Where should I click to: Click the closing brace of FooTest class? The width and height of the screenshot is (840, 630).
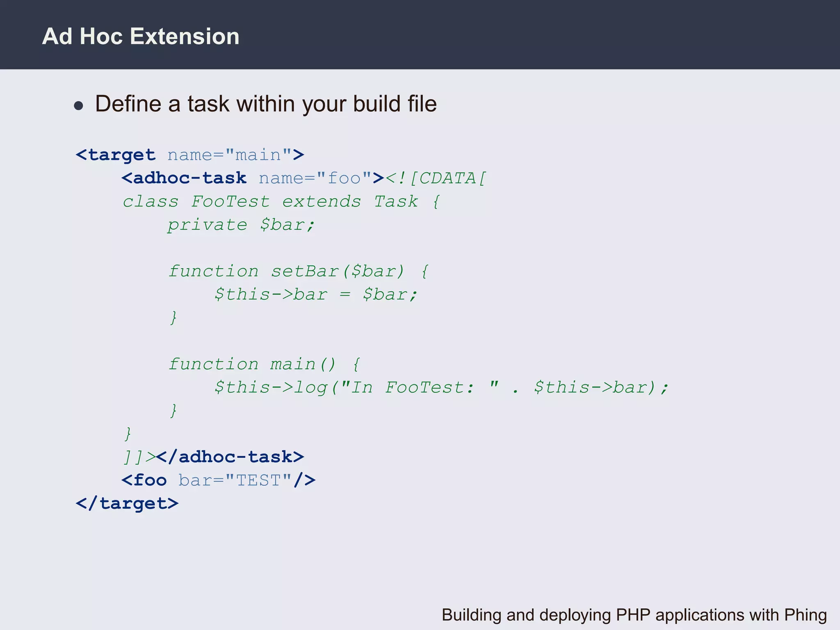[128, 434]
